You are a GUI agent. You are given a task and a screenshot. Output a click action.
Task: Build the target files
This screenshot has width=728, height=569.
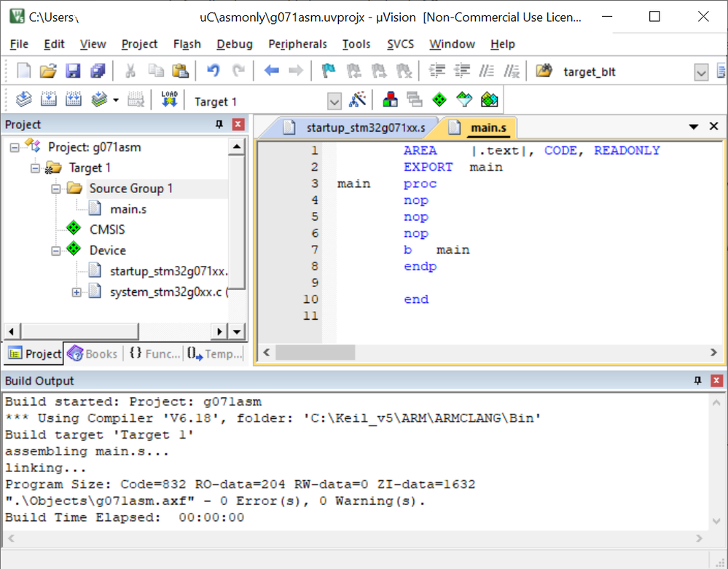(49, 99)
